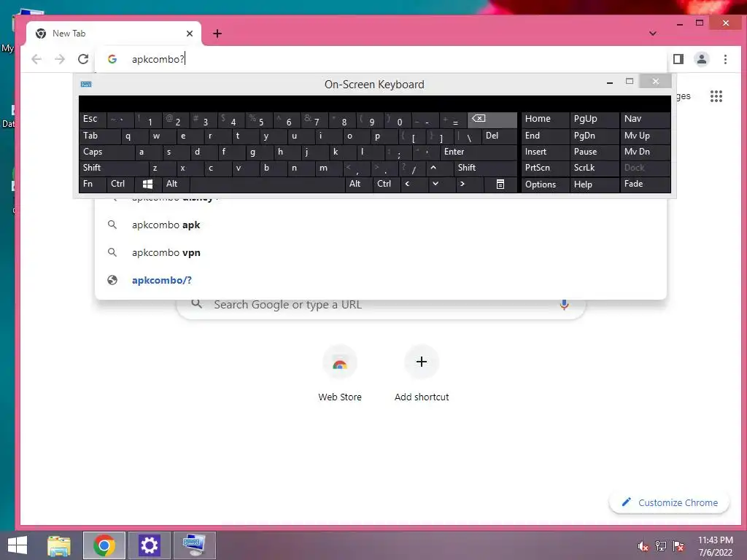Screen dimensions: 747x560
Task: Open the tab search chevron
Action: point(653,34)
